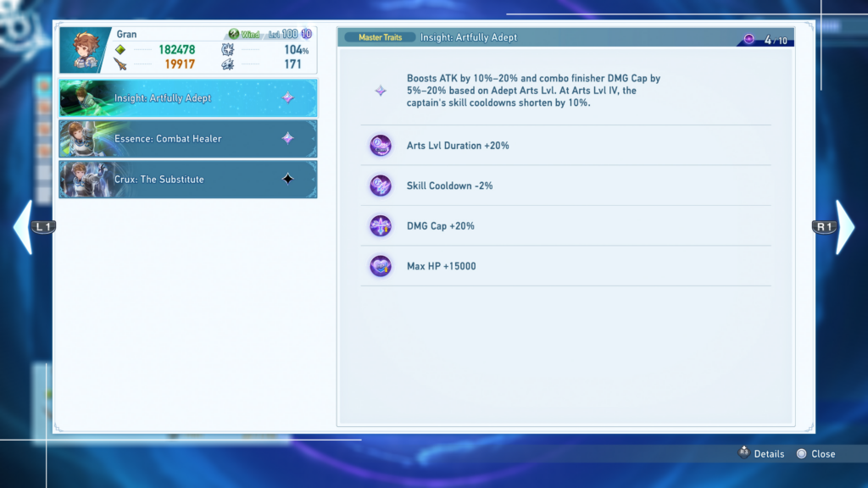Viewport: 868px width, 488px height.
Task: Click the circle icon beside Close
Action: 802,454
